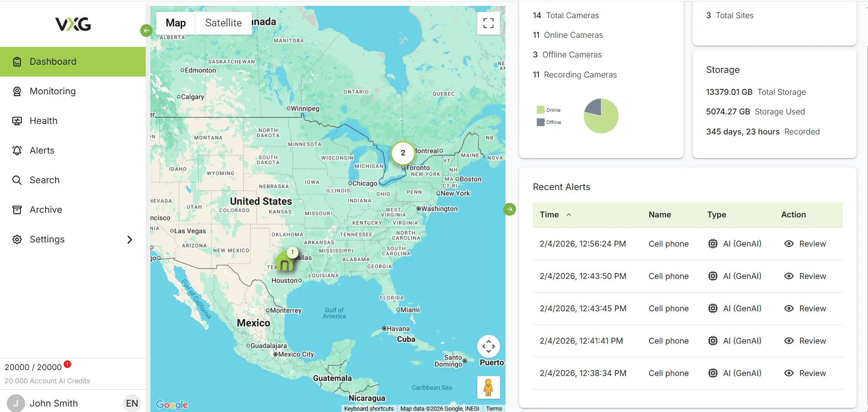Open the EN language selector
Viewport: 868px width, 412px height.
click(x=132, y=403)
